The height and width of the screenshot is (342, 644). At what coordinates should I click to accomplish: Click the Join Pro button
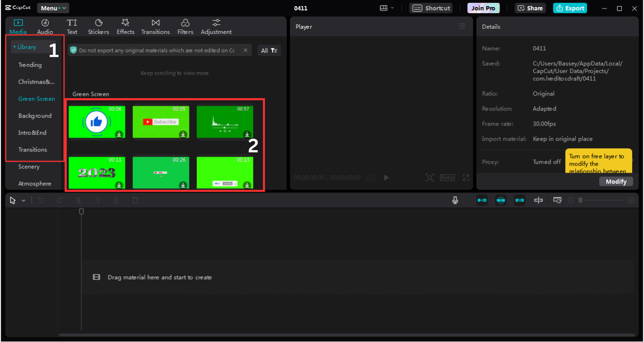pyautogui.click(x=483, y=8)
